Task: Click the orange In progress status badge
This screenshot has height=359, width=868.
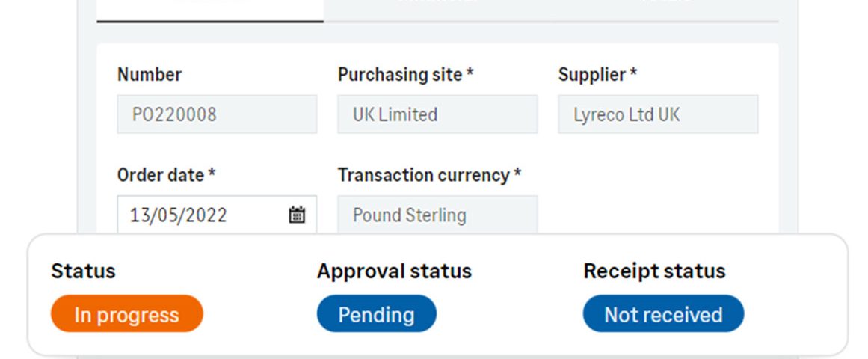Action: (x=127, y=314)
